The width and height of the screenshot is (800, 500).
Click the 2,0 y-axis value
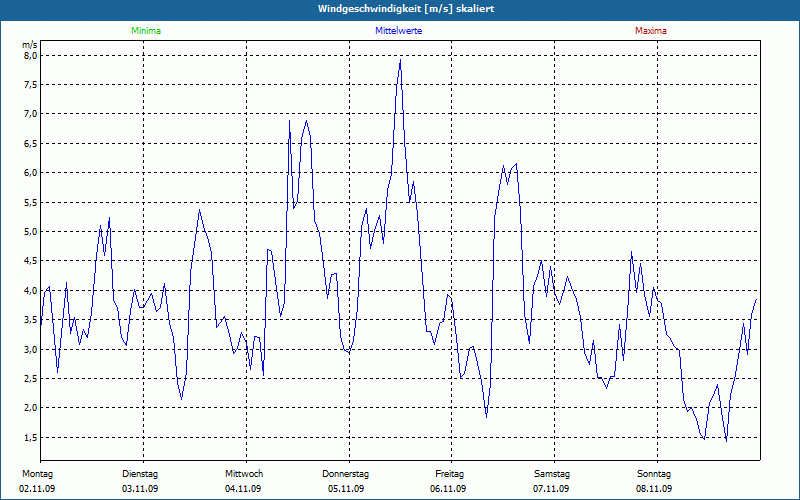click(31, 408)
